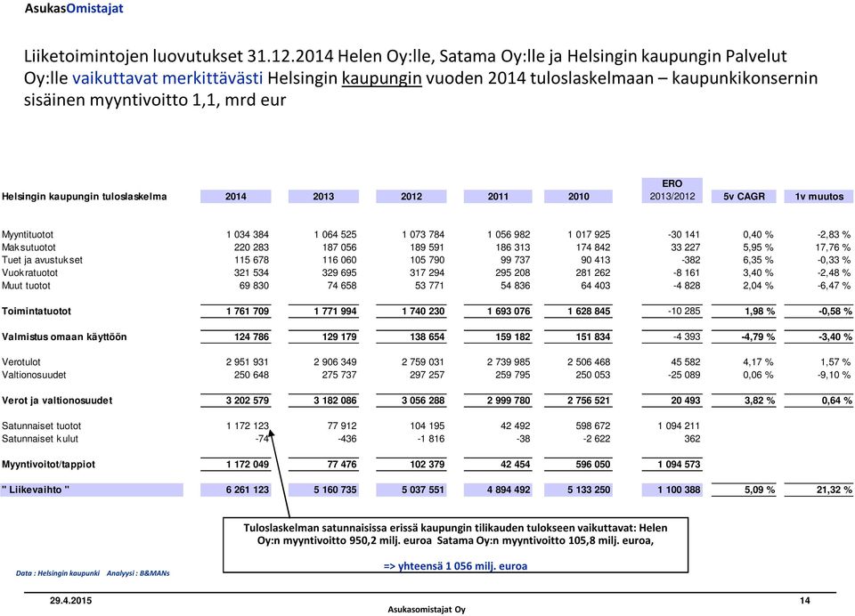Select Myyntituotot 2014 value 1 034 384
The height and width of the screenshot is (616, 855).
click(x=248, y=234)
